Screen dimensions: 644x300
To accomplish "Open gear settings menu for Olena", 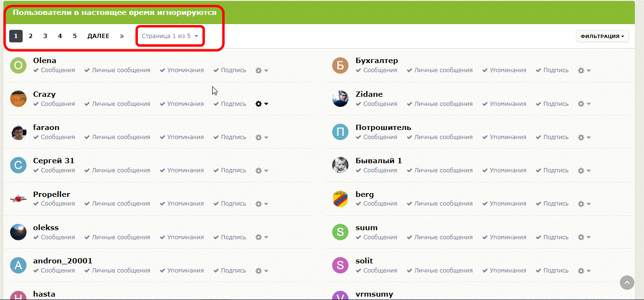I will click(262, 70).
